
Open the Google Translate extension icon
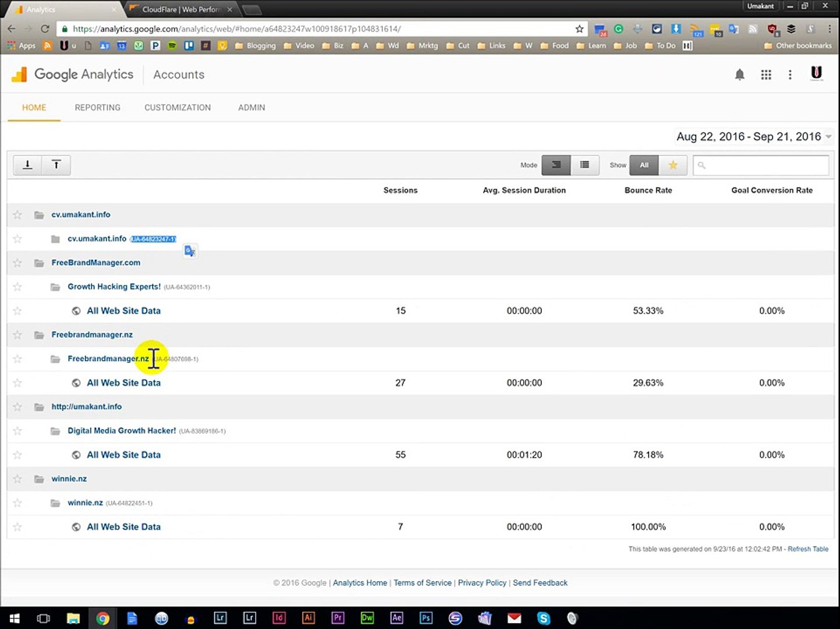(733, 29)
